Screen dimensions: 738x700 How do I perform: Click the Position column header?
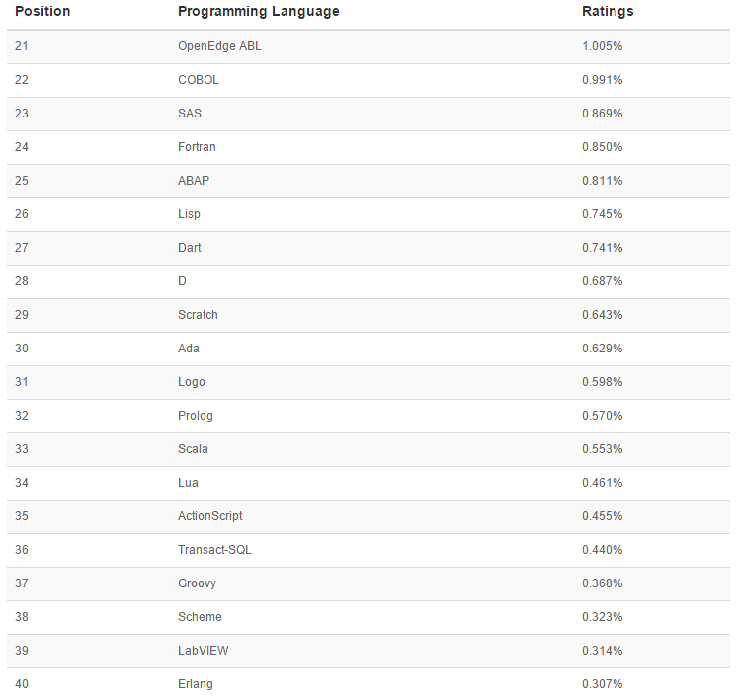(x=42, y=12)
